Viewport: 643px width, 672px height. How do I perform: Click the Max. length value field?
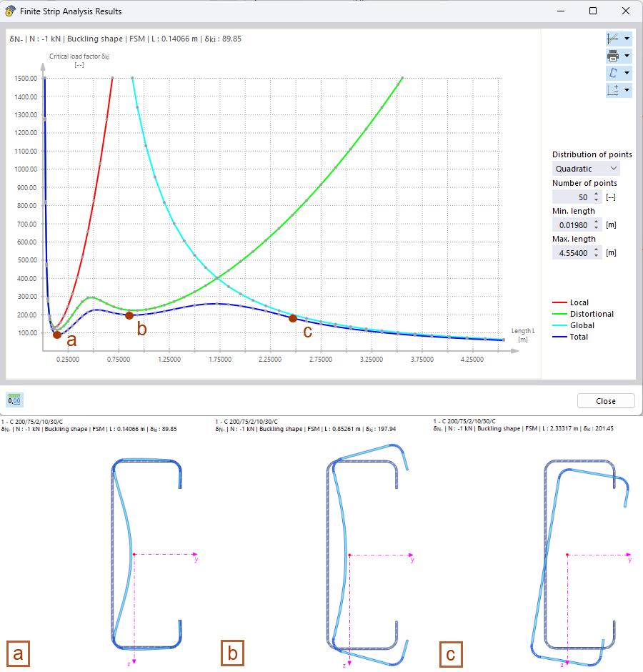572,252
